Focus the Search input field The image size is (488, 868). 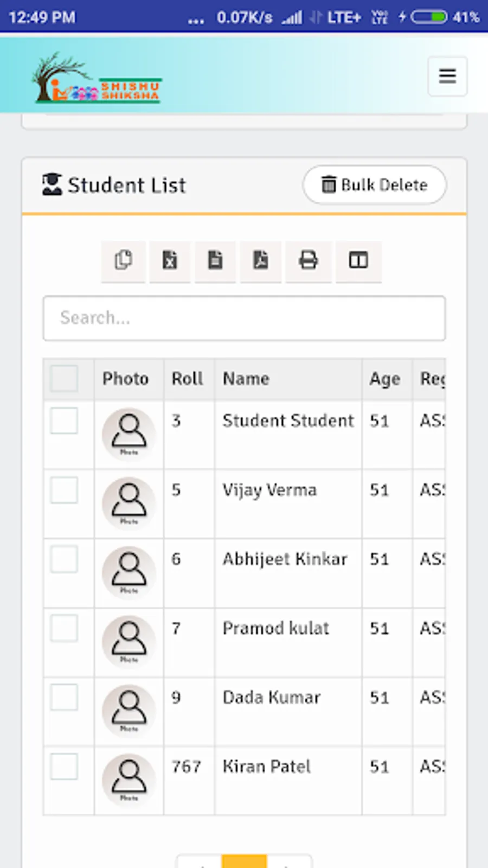[x=244, y=318]
